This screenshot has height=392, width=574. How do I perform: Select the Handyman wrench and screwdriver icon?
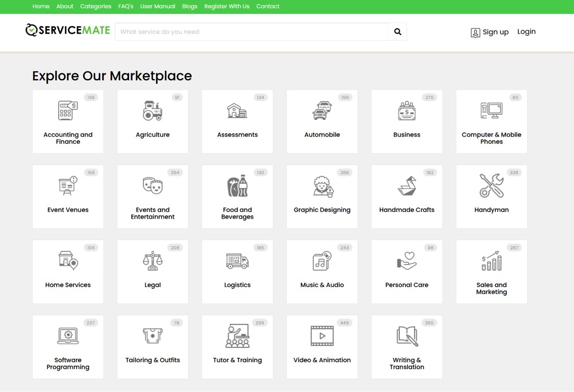[x=491, y=185]
